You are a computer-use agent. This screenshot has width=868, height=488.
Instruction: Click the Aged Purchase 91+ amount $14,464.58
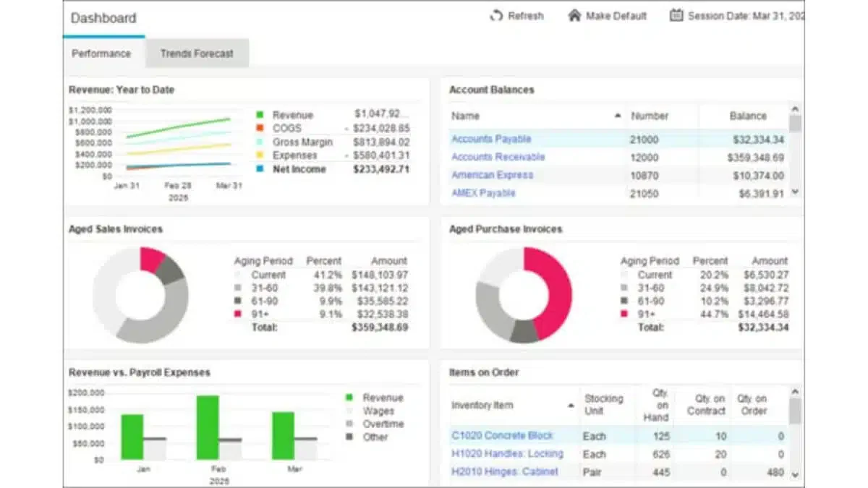(x=763, y=314)
